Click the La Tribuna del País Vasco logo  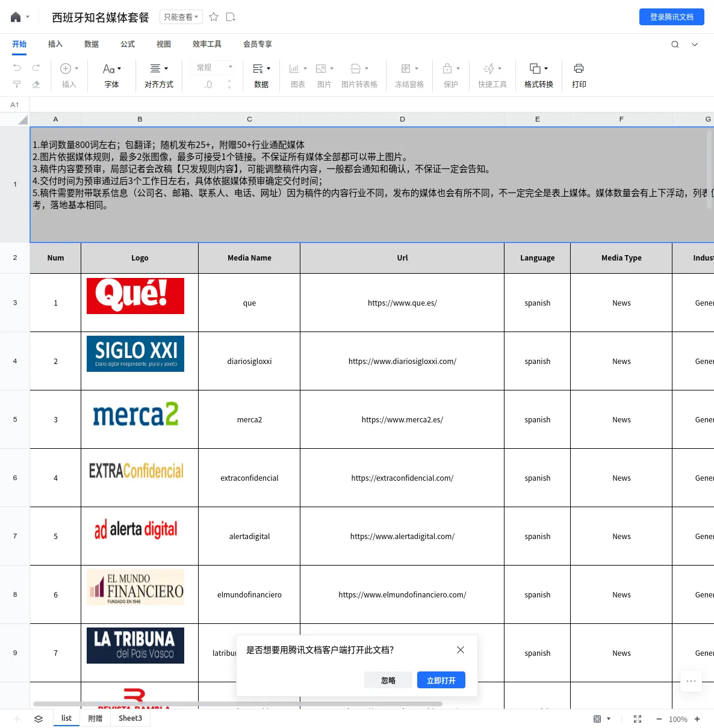(x=135, y=646)
